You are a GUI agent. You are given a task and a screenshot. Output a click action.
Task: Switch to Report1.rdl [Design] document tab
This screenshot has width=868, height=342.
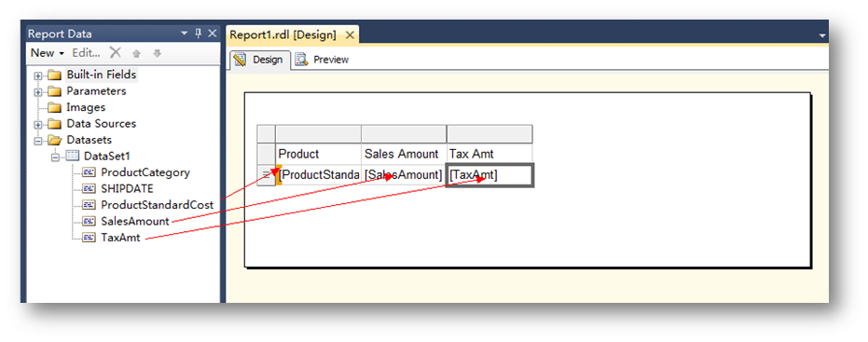click(x=282, y=34)
